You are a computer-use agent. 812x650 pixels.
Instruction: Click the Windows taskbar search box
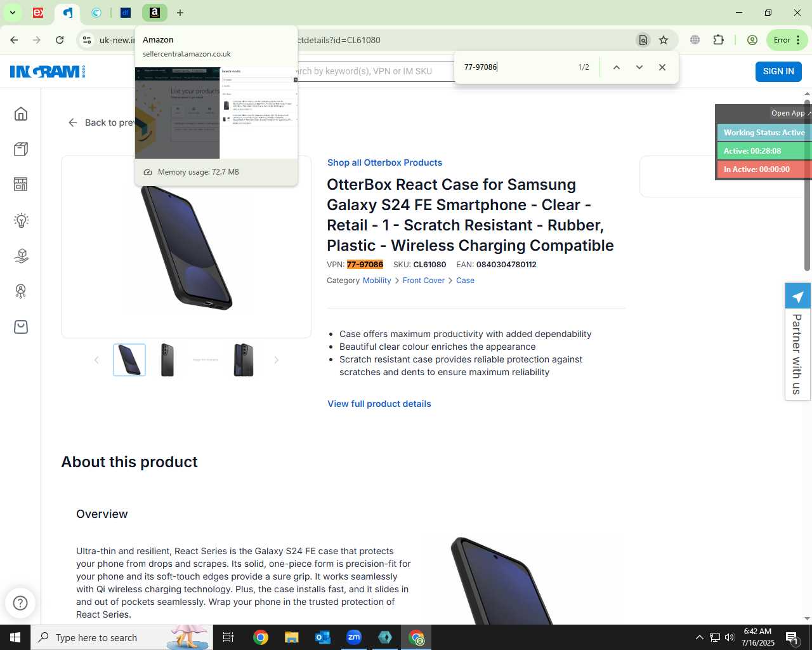click(122, 637)
